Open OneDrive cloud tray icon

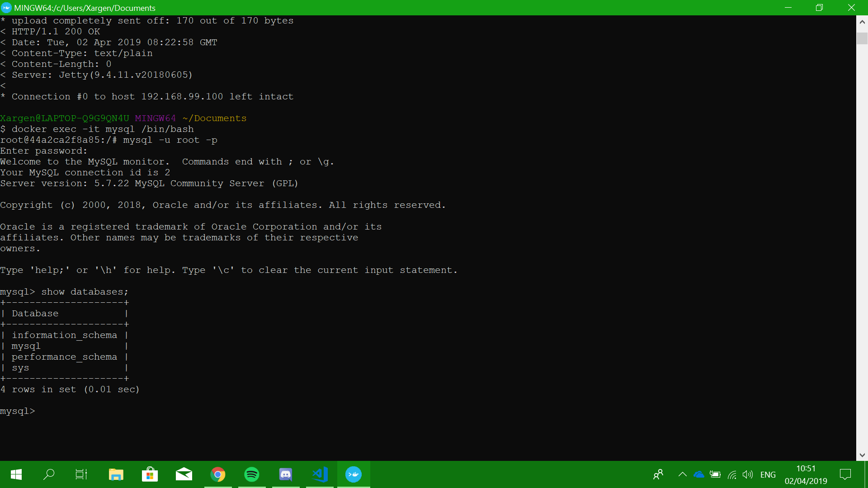click(x=699, y=474)
